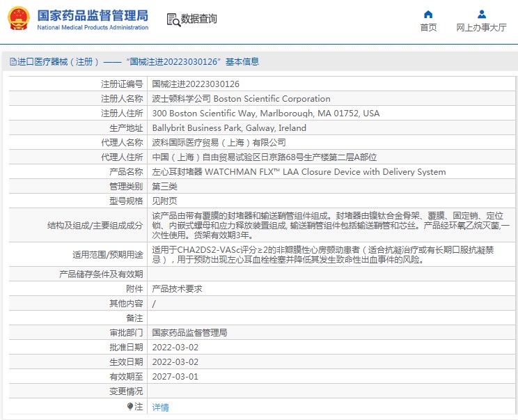
Task: Go to 首页 via its text label
Action: point(428,28)
